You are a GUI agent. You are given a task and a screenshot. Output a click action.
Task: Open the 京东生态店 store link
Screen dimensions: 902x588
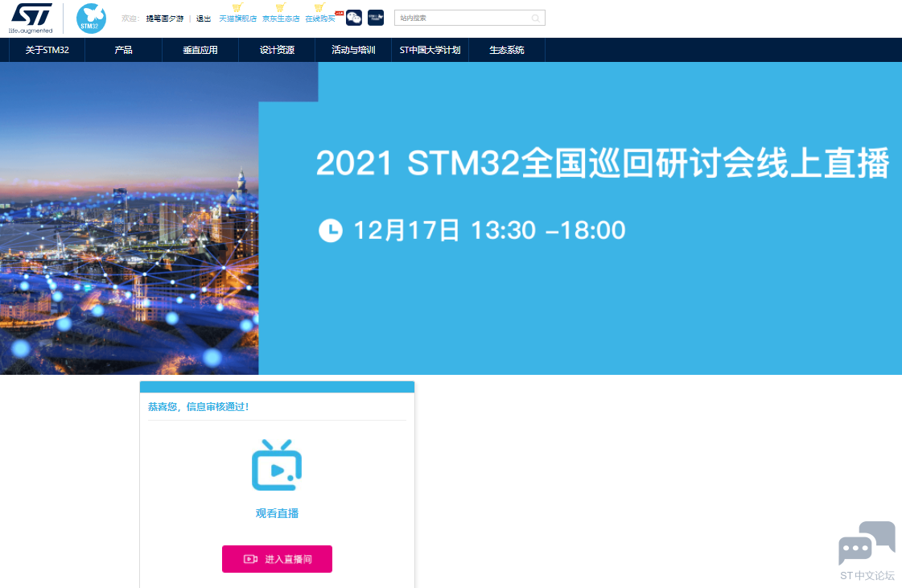[x=281, y=19]
